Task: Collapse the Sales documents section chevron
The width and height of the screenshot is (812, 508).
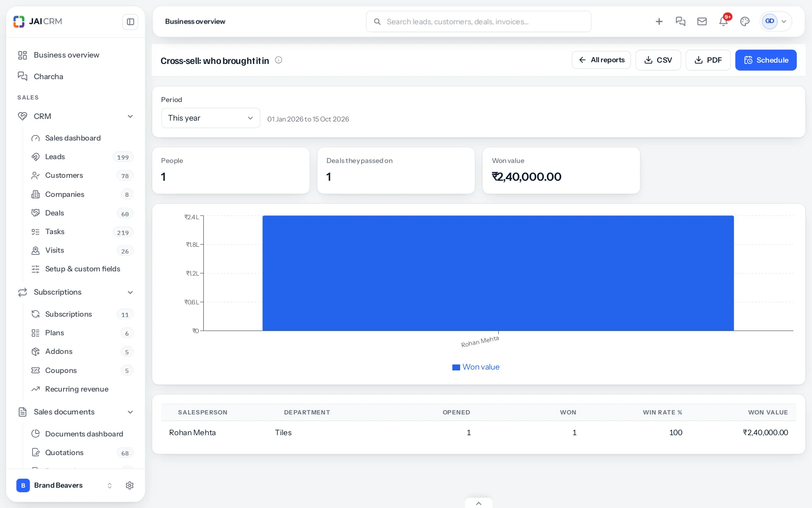Action: tap(130, 412)
